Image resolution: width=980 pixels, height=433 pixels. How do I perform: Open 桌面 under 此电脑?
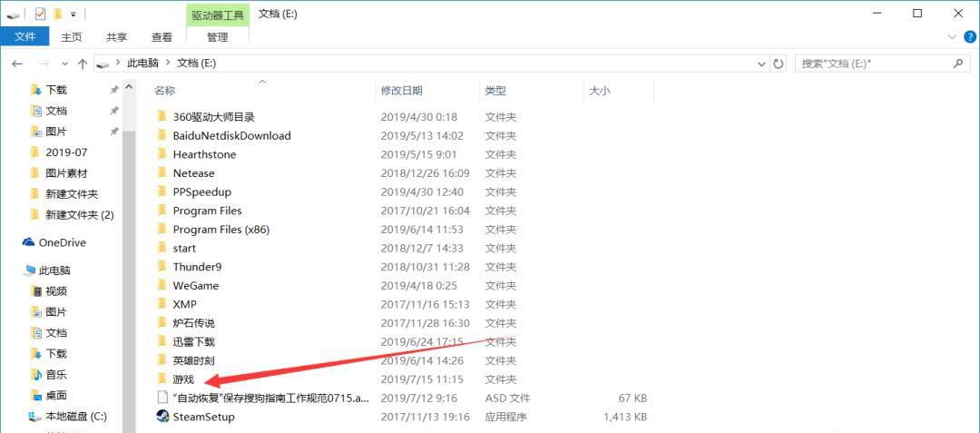(56, 396)
